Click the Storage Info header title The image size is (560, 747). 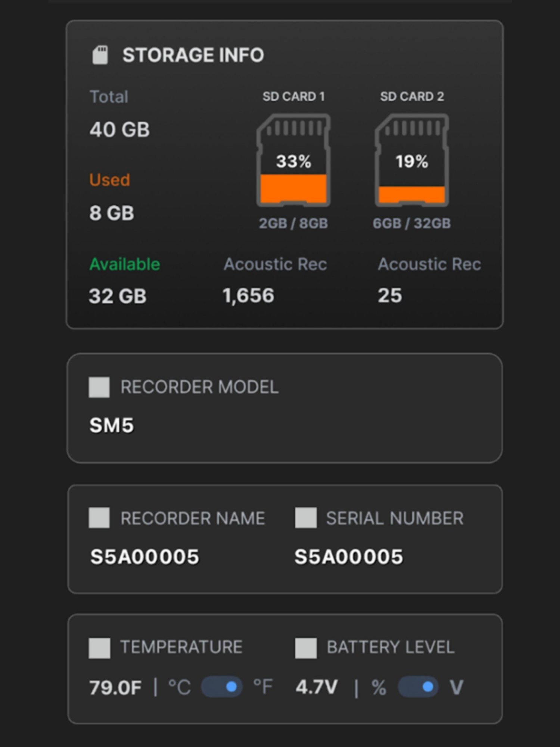[192, 55]
